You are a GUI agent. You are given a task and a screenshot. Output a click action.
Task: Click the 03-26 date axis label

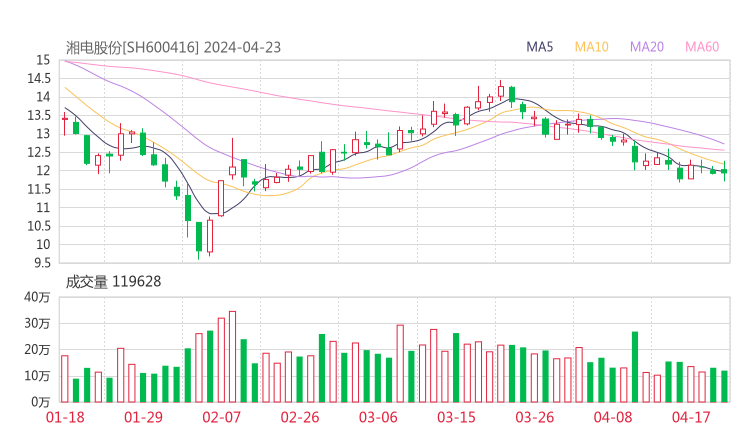(x=534, y=417)
